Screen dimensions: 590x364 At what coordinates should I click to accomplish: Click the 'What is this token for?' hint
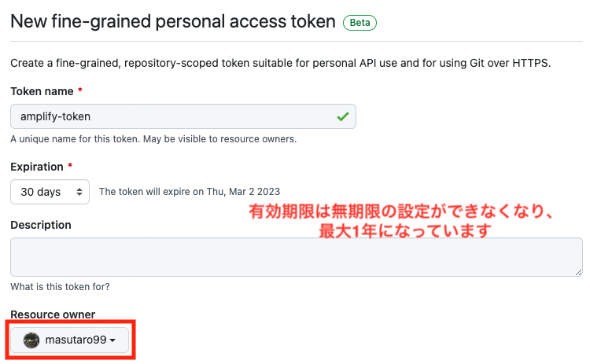click(x=61, y=287)
